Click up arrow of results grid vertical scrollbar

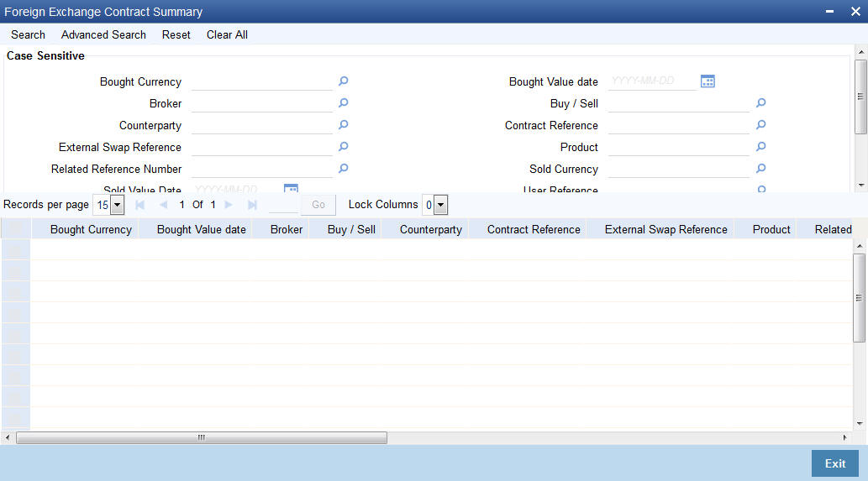click(x=859, y=245)
